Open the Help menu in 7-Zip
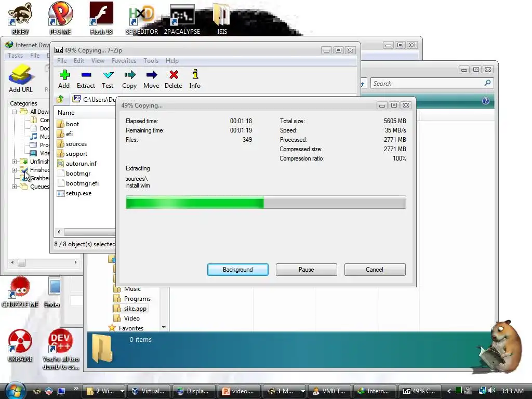The height and width of the screenshot is (399, 532). (x=172, y=61)
